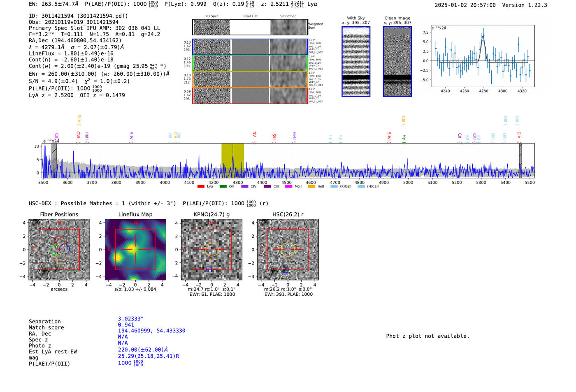Screen dimensions: 576x392
Task: Click the match score value 0.941
Action: click(126, 325)
